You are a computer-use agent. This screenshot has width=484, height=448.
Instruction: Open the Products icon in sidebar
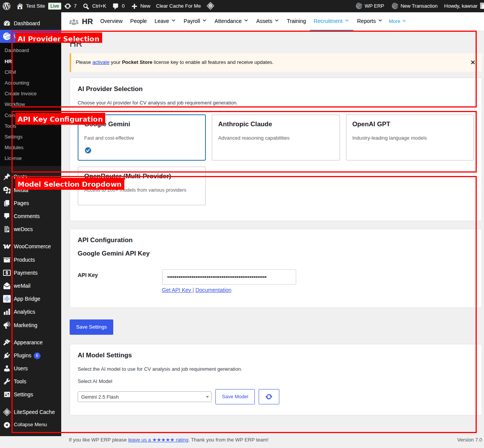click(7, 260)
